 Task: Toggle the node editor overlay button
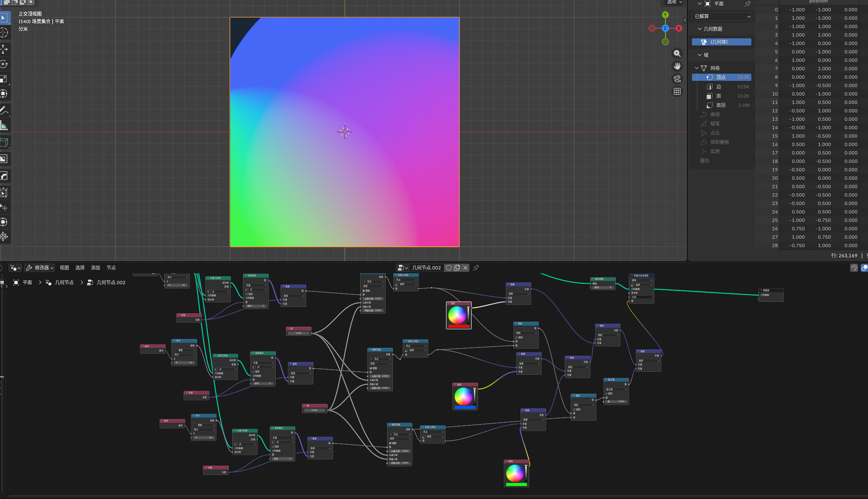point(864,268)
